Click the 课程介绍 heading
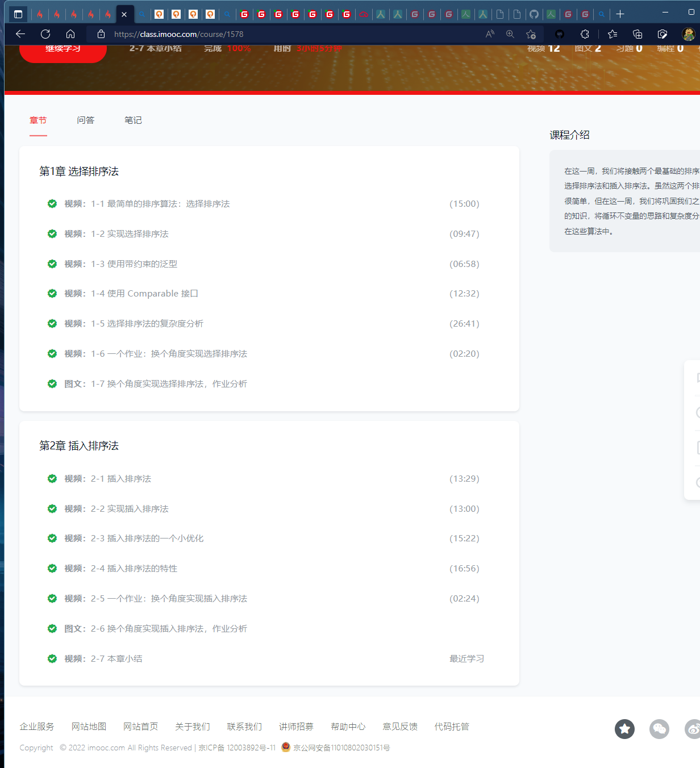The width and height of the screenshot is (700, 768). click(x=570, y=135)
